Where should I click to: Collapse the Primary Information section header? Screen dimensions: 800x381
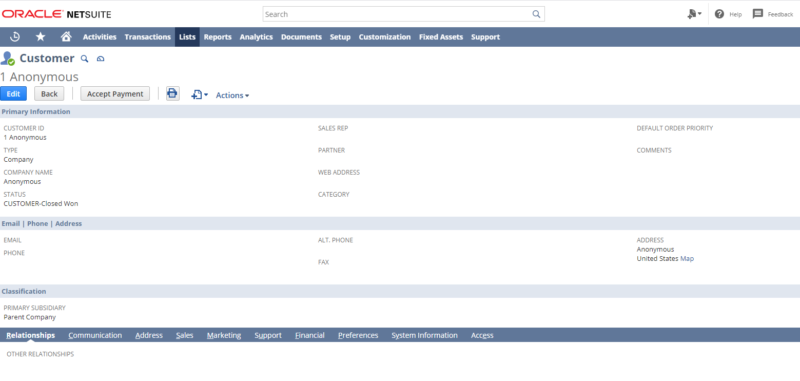[400, 112]
